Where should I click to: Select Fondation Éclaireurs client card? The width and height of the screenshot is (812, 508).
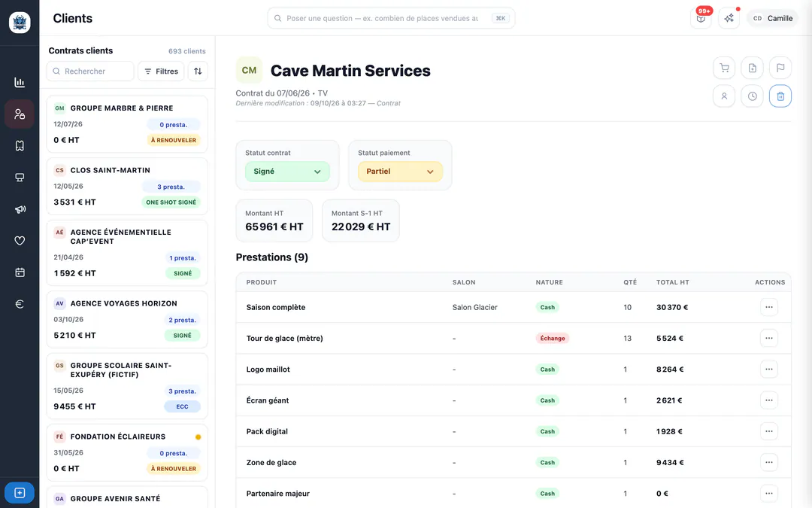tap(127, 452)
